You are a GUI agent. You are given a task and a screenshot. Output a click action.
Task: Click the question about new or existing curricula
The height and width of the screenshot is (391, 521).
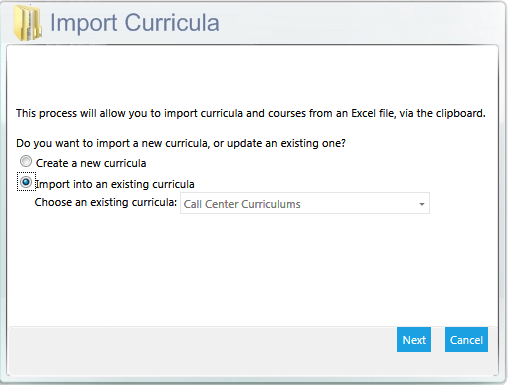(x=181, y=143)
